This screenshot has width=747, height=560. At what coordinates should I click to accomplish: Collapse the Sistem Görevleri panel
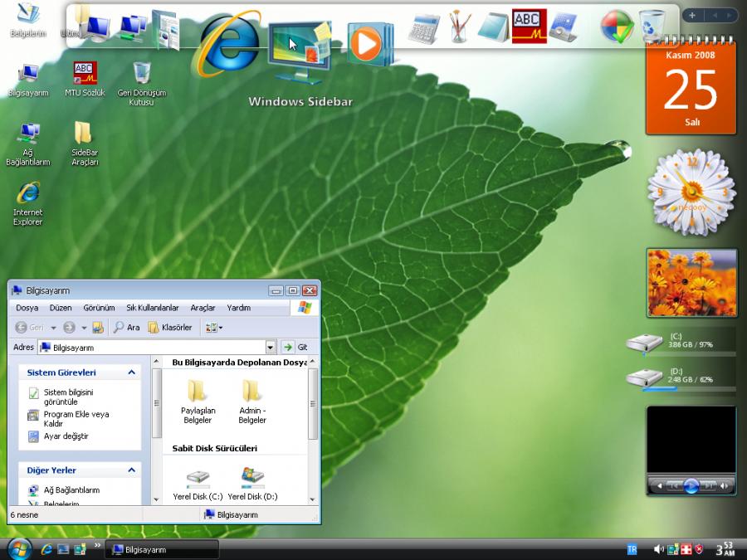[x=131, y=373]
